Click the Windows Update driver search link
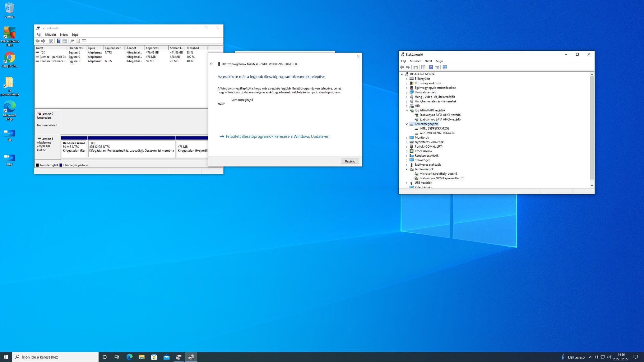 [x=277, y=136]
